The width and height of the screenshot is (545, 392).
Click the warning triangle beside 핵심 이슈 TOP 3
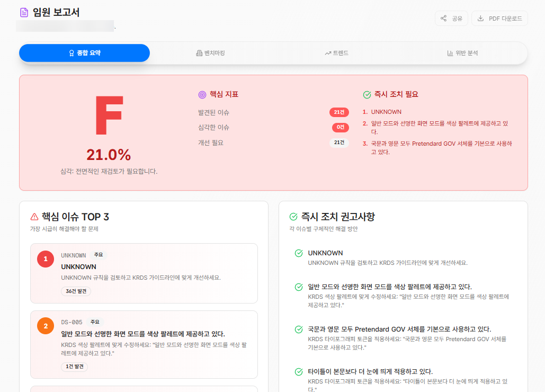click(34, 217)
